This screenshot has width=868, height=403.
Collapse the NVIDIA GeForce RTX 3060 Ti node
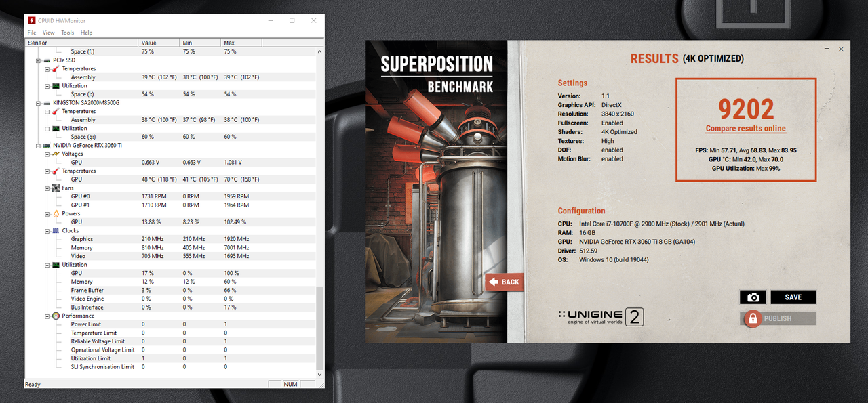(x=39, y=146)
